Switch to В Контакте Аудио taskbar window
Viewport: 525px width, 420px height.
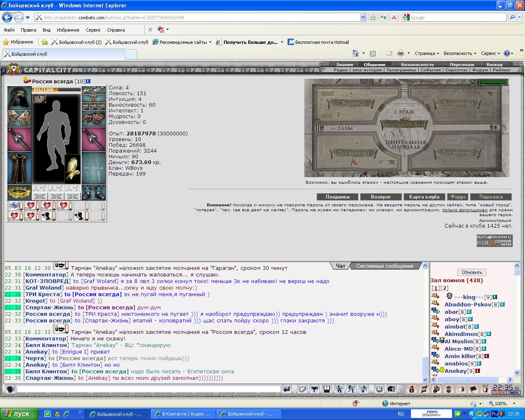183,414
